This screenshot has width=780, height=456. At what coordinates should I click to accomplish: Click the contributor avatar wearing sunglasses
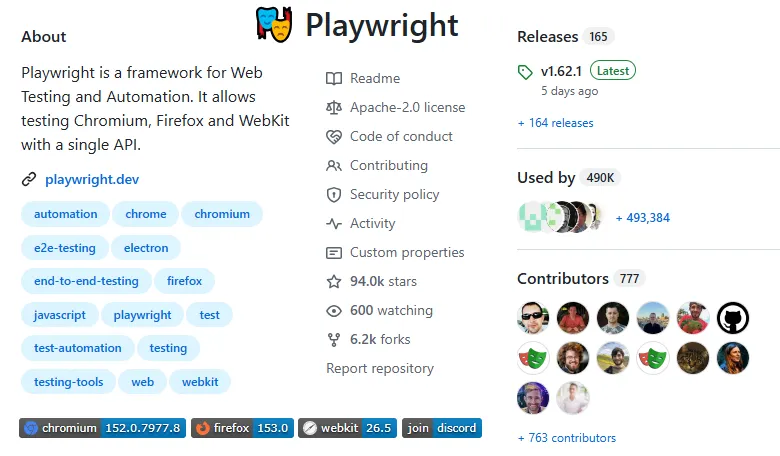coord(533,318)
